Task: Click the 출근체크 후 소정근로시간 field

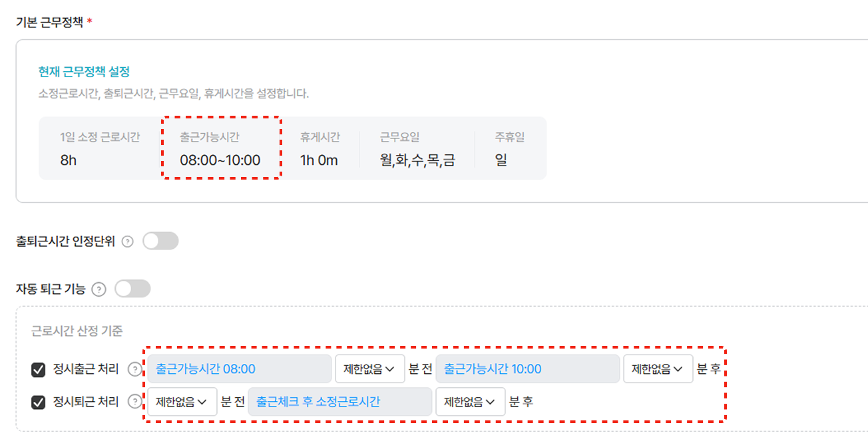Action: 340,402
